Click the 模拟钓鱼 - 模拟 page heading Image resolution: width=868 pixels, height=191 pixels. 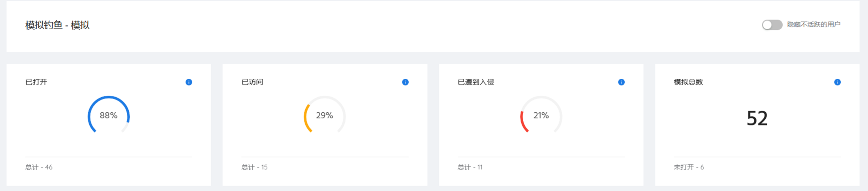(57, 25)
